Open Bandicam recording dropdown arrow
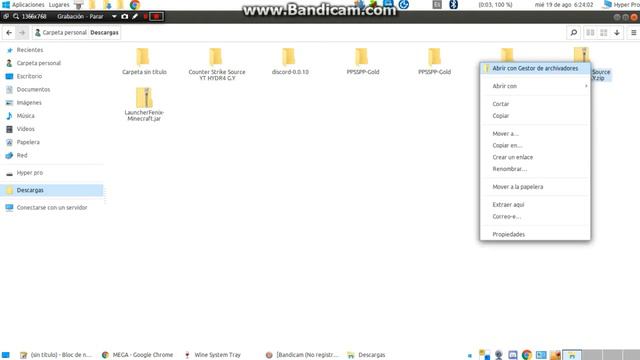The image size is (640, 360). [114, 16]
